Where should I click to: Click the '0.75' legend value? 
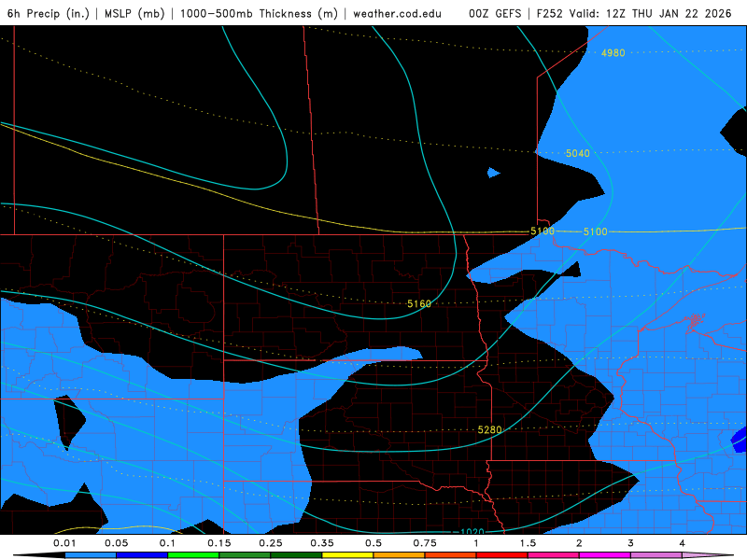[425, 543]
